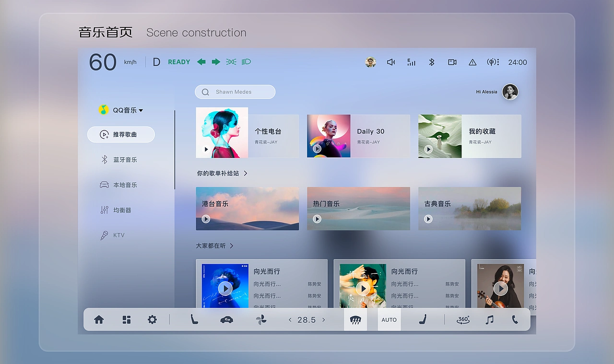The image size is (614, 364).
Task: Click the READY status text
Action: (179, 62)
